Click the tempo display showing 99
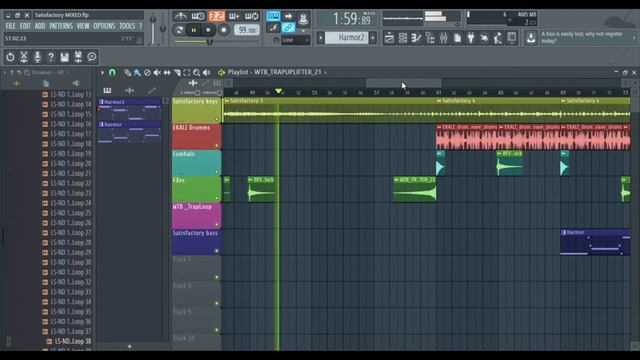Screen dimensions: 640x360 click(x=247, y=30)
